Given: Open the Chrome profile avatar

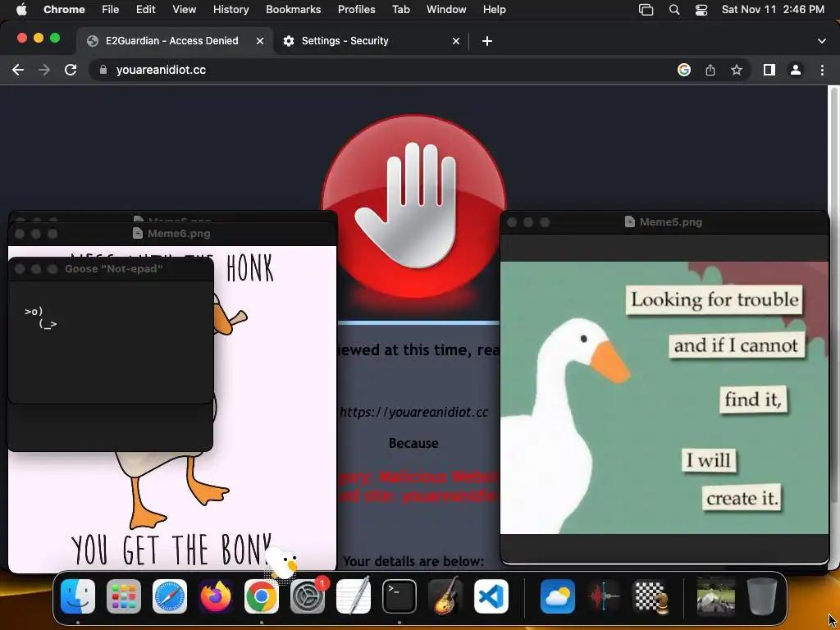Looking at the screenshot, I should click(796, 70).
